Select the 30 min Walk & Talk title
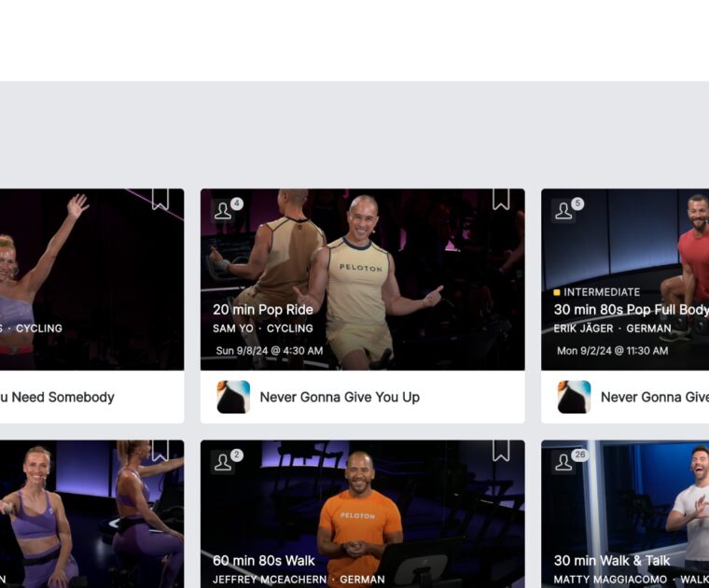709x588 pixels. point(611,561)
